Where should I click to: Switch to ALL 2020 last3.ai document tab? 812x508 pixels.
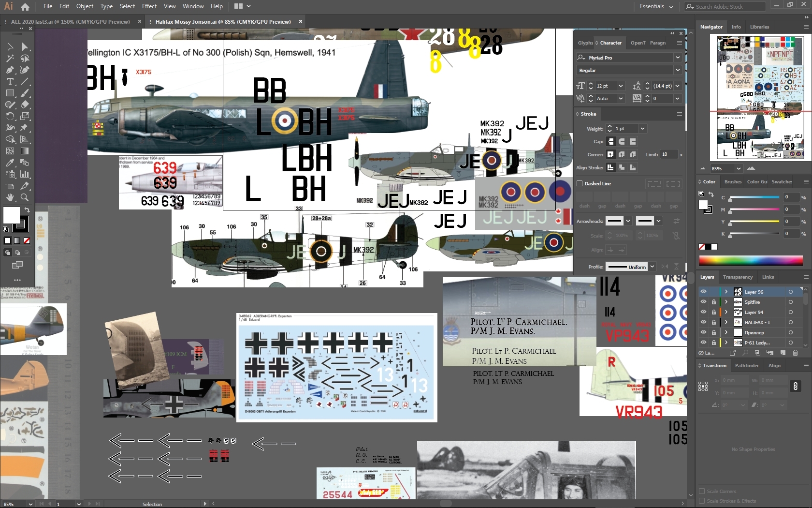click(71, 22)
